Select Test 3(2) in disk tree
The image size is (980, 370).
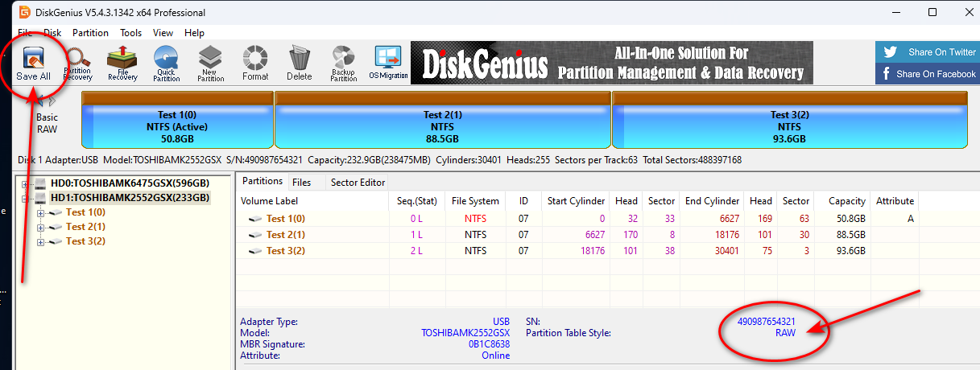tap(85, 241)
